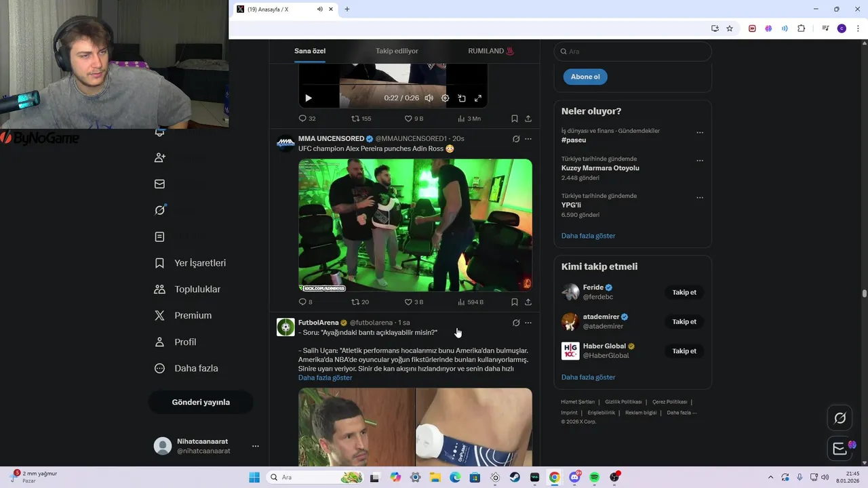Open Spotify from the taskbar
The height and width of the screenshot is (488, 868).
(595, 477)
